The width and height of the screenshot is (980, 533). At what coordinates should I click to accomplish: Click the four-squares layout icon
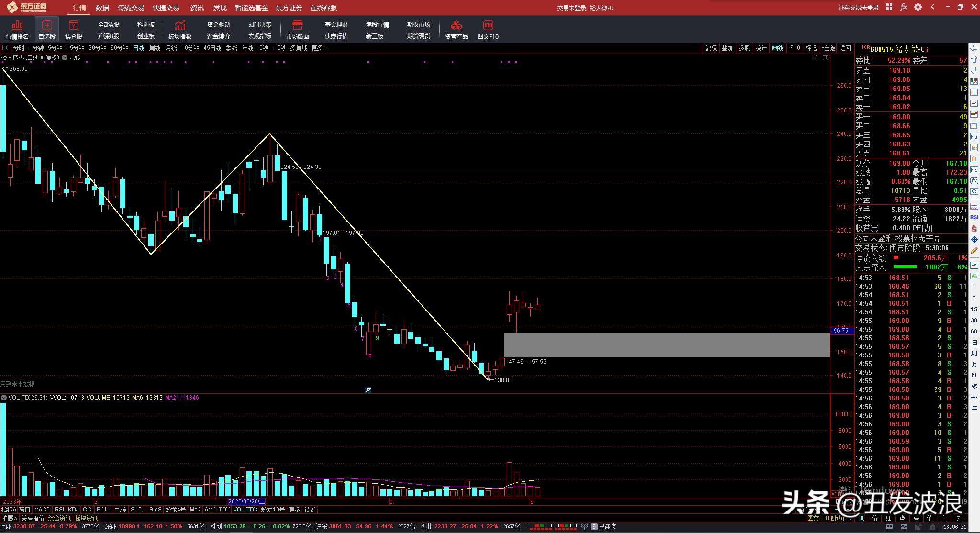click(889, 7)
